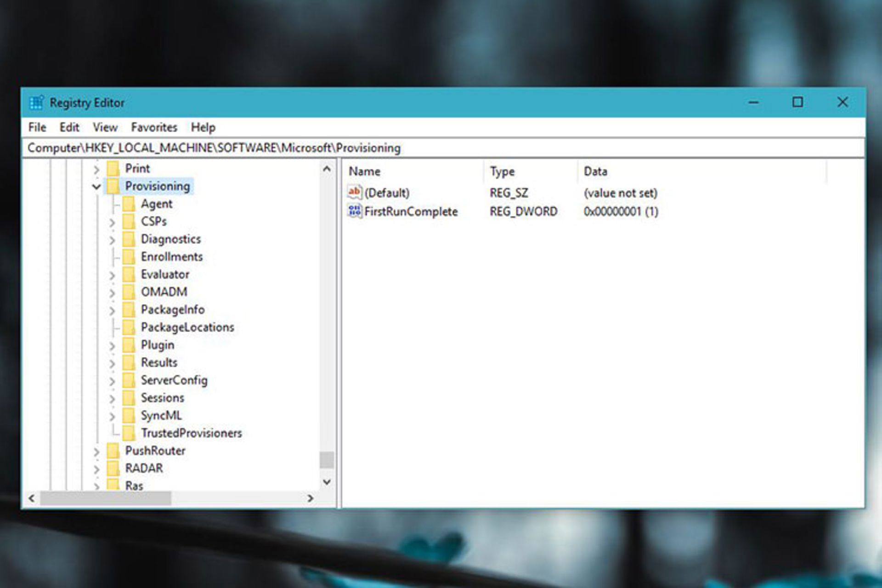The width and height of the screenshot is (882, 588).
Task: Expand the CSPs registry key
Action: tap(113, 221)
